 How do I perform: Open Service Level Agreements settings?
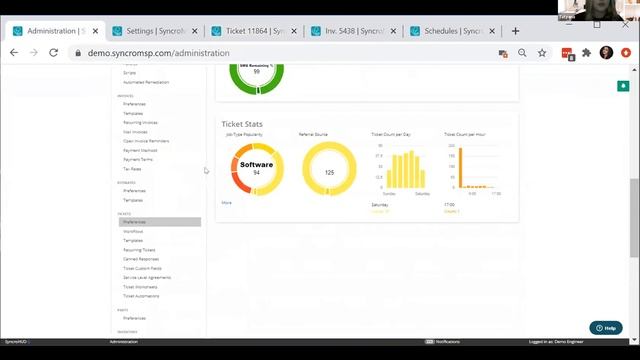(147, 278)
